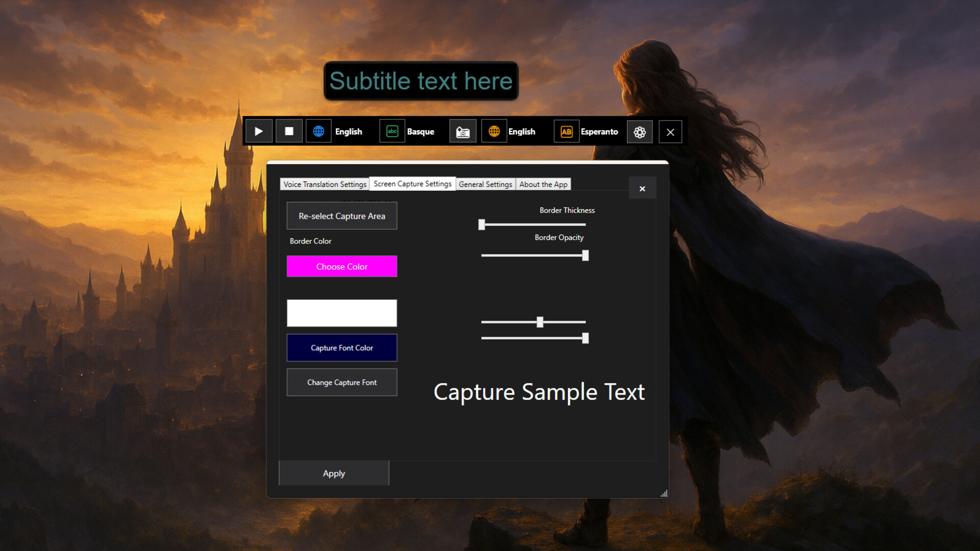Click the blue globe icon beside English
The image size is (980, 551).
pos(318,131)
